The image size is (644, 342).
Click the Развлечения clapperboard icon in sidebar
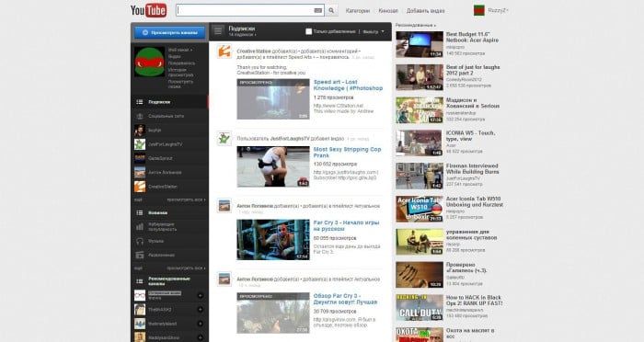coord(140,255)
